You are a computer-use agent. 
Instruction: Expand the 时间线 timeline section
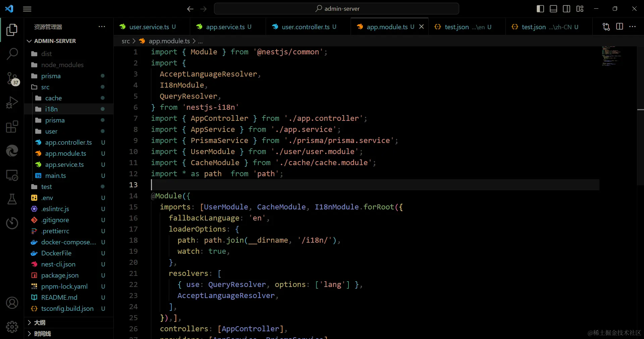tap(69, 334)
